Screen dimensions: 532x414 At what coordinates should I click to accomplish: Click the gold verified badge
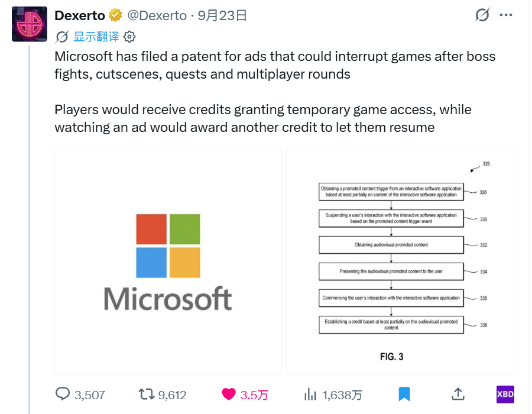click(x=115, y=15)
